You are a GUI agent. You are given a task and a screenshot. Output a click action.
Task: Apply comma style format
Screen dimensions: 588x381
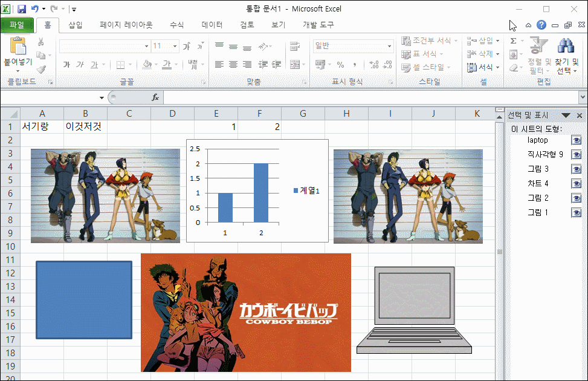(354, 65)
